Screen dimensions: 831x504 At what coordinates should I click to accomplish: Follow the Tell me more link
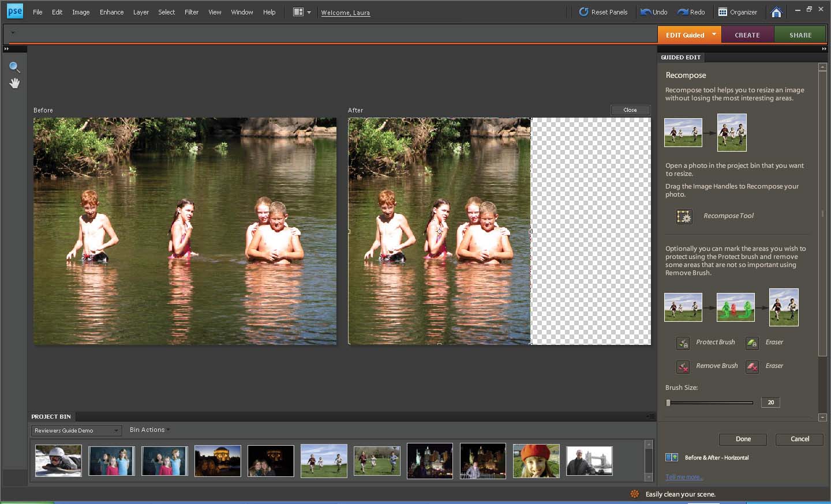pos(684,477)
